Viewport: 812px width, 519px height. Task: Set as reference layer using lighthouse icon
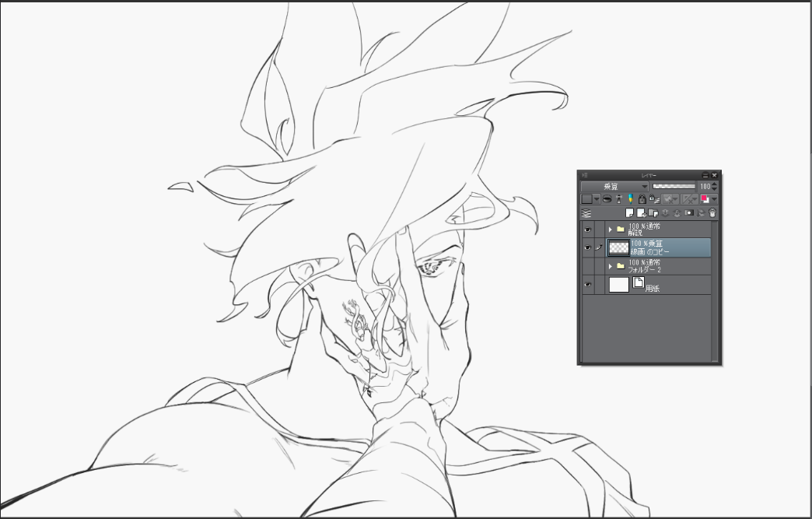point(619,199)
